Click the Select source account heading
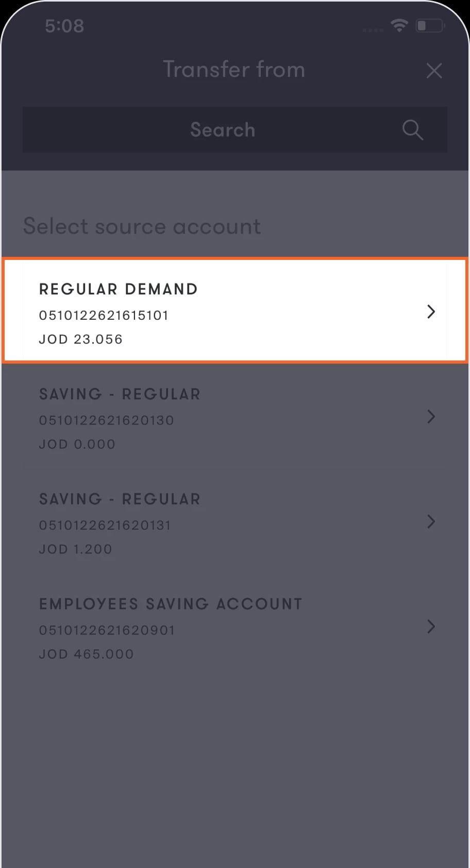Viewport: 470px width, 868px height. tap(142, 226)
